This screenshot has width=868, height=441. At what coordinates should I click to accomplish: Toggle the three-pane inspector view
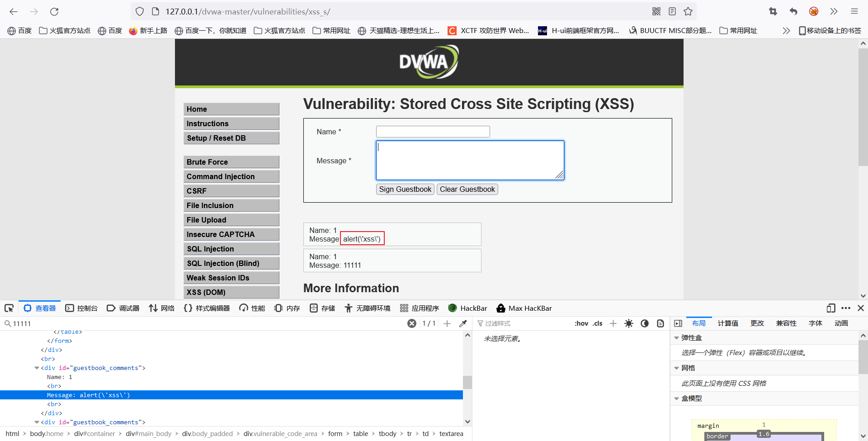click(x=678, y=323)
